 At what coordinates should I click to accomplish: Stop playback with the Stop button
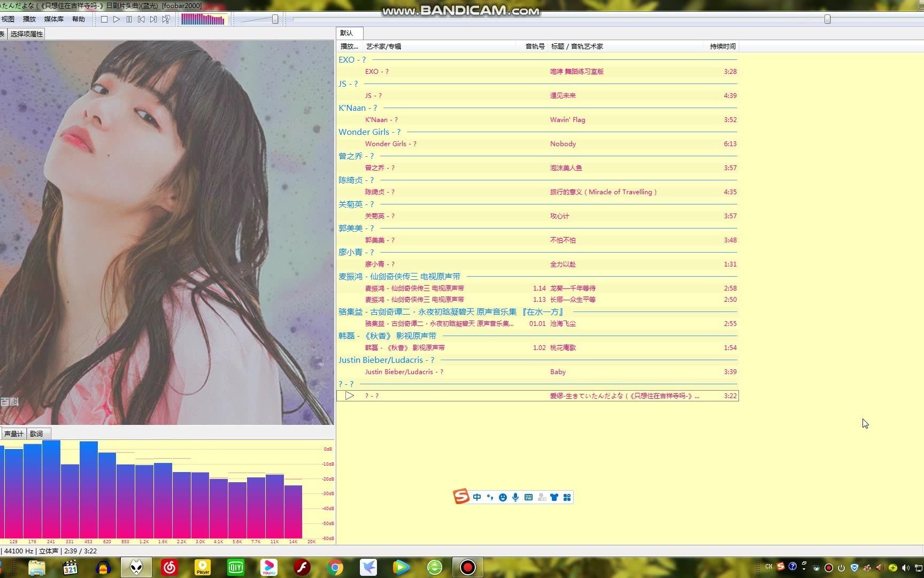point(104,19)
